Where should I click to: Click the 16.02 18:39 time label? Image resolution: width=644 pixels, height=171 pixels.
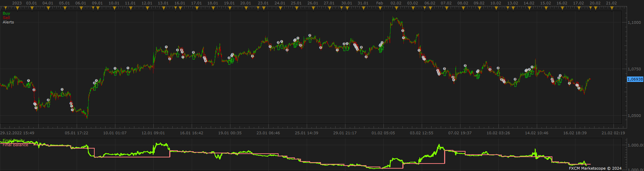point(575,133)
